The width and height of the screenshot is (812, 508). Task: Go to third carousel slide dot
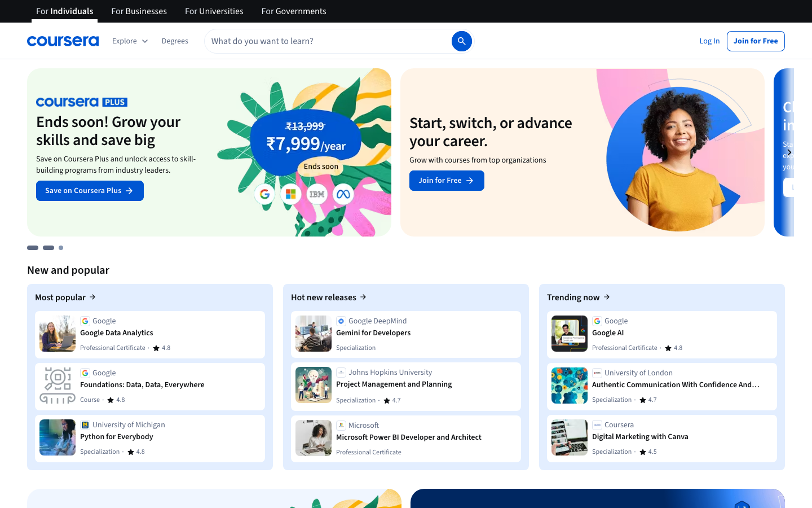(61, 248)
